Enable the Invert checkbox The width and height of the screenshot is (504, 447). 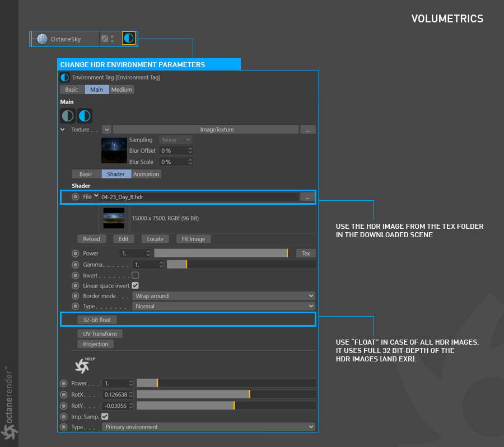click(x=135, y=275)
